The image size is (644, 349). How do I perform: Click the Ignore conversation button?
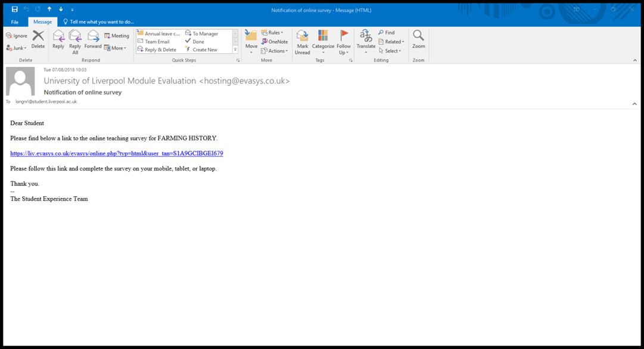pyautogui.click(x=17, y=36)
